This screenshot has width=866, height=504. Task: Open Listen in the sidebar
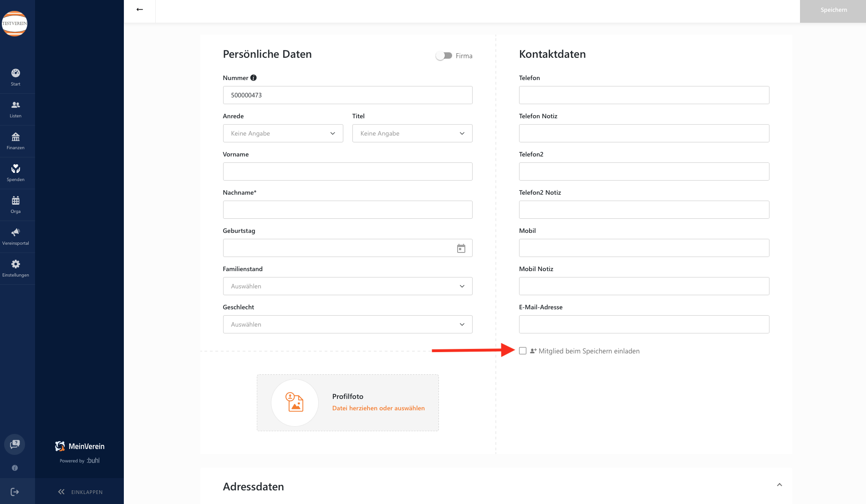pyautogui.click(x=15, y=109)
